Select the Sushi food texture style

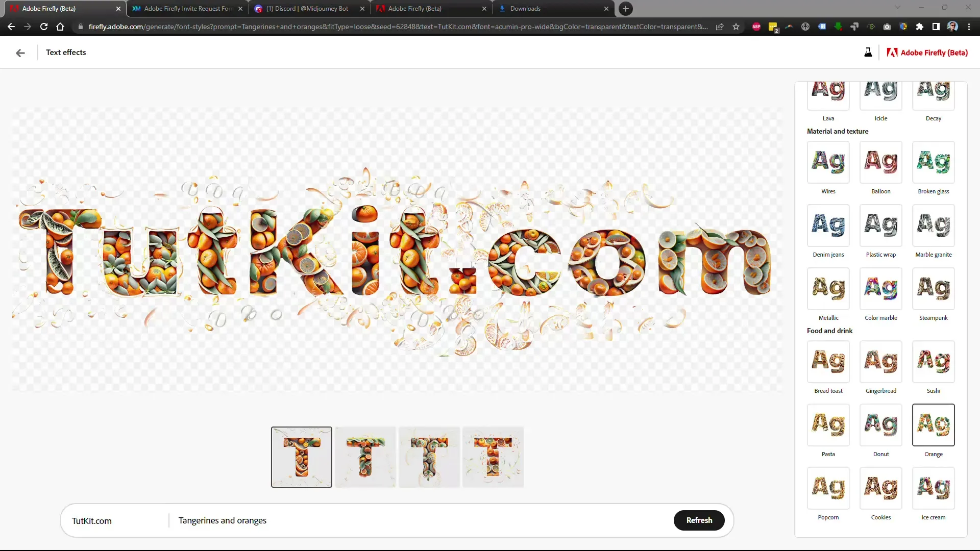934,363
